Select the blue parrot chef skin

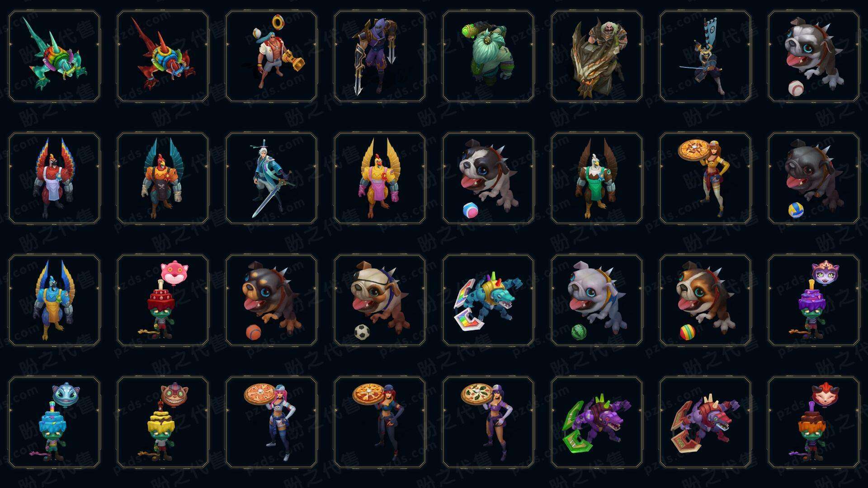[x=54, y=300]
